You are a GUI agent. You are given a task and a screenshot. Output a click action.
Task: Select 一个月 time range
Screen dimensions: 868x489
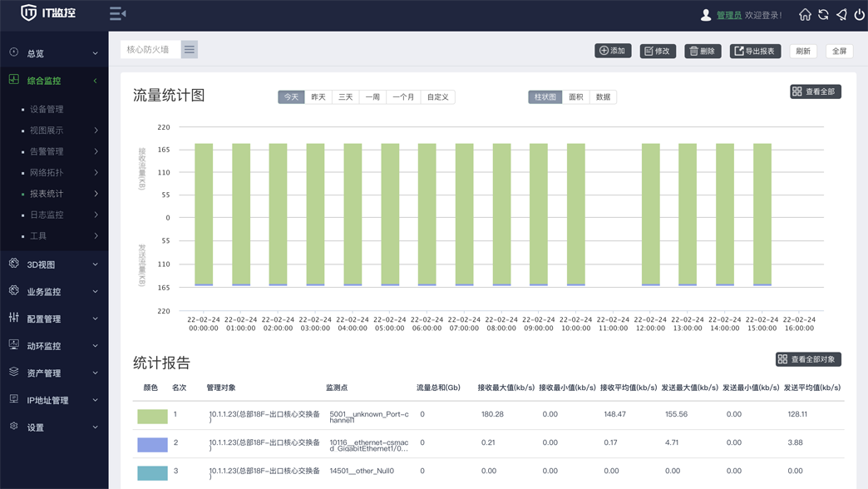point(403,97)
